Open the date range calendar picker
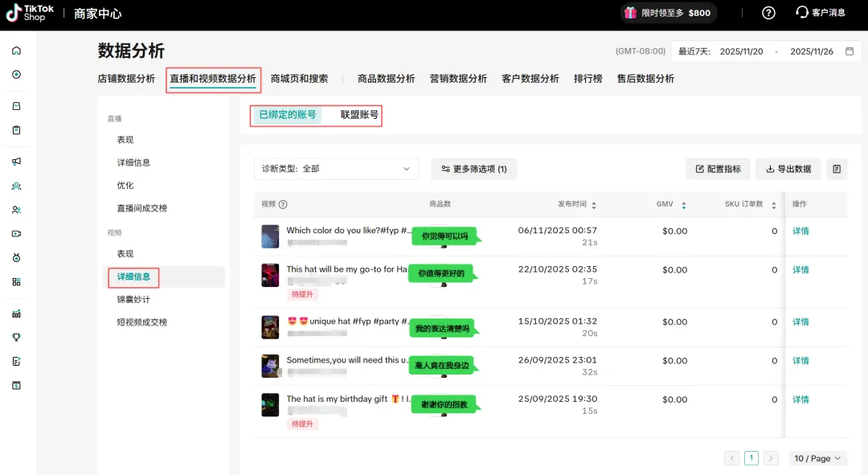Viewport: 868px width, 475px height. coord(849,51)
